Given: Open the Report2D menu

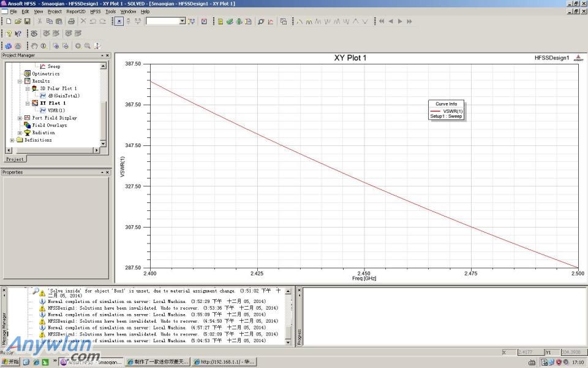Looking at the screenshot, I should click(x=76, y=12).
